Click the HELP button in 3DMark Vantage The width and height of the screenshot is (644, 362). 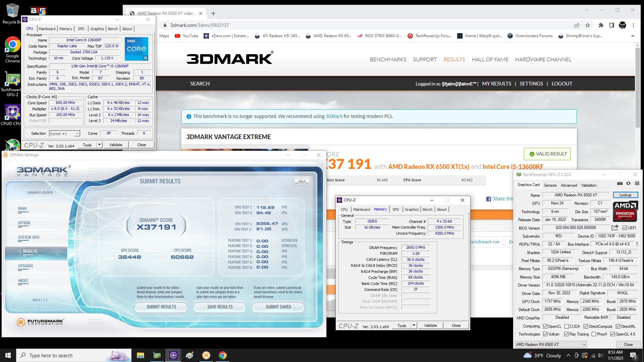[302, 181]
